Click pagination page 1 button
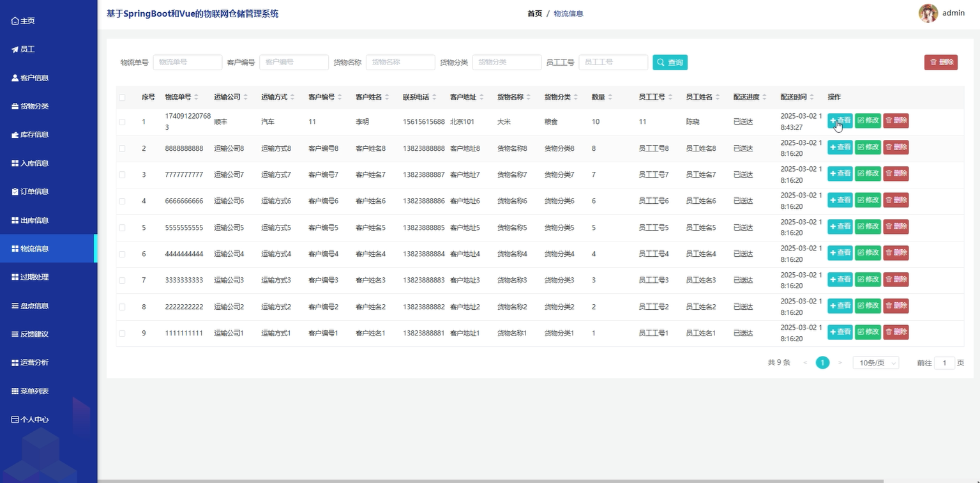Image resolution: width=980 pixels, height=483 pixels. 823,363
